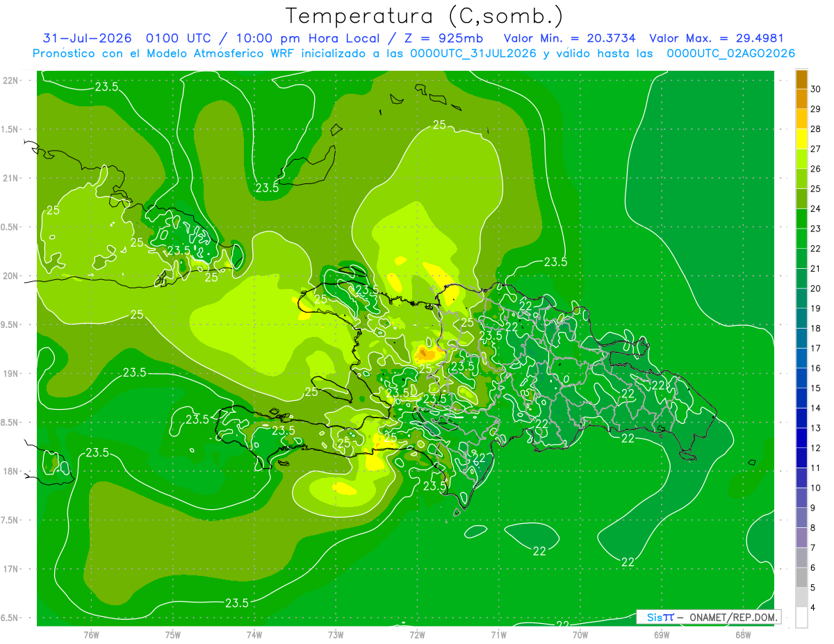The width and height of the screenshot is (834, 644).
Task: Click the yellow-green segment between 25 and 26
Action: [x=801, y=179]
